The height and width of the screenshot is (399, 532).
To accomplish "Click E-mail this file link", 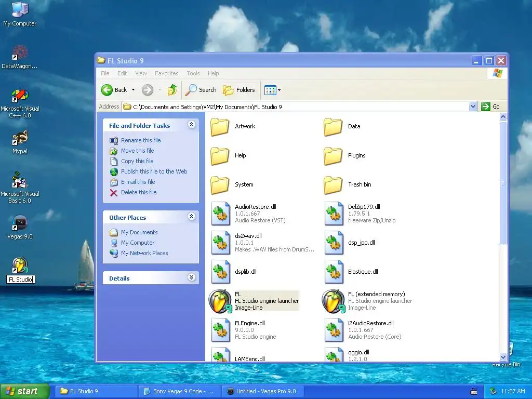I will 138,182.
